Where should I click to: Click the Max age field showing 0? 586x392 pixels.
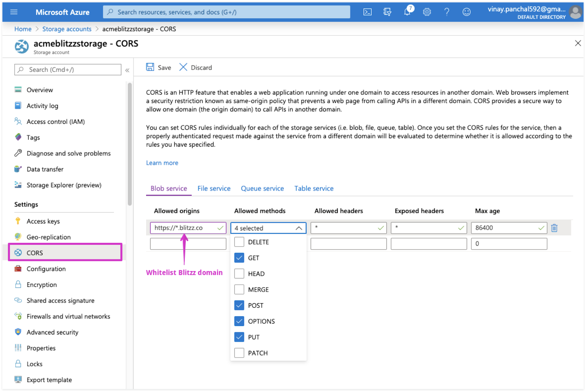509,244
